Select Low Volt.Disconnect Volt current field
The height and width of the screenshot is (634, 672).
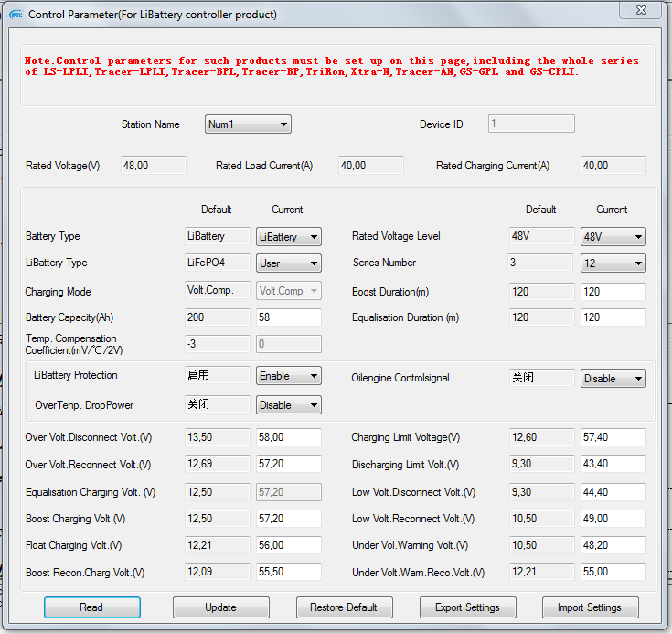pos(613,492)
